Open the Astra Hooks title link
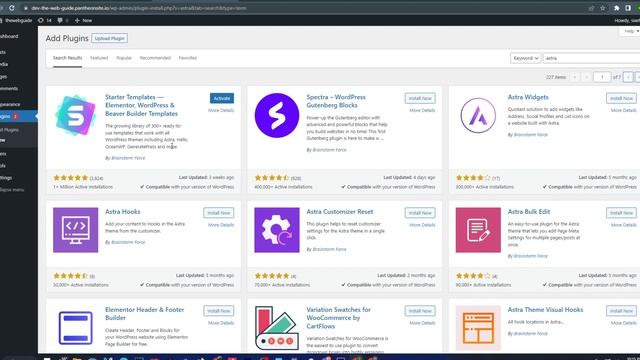The width and height of the screenshot is (640, 360). pos(122,212)
